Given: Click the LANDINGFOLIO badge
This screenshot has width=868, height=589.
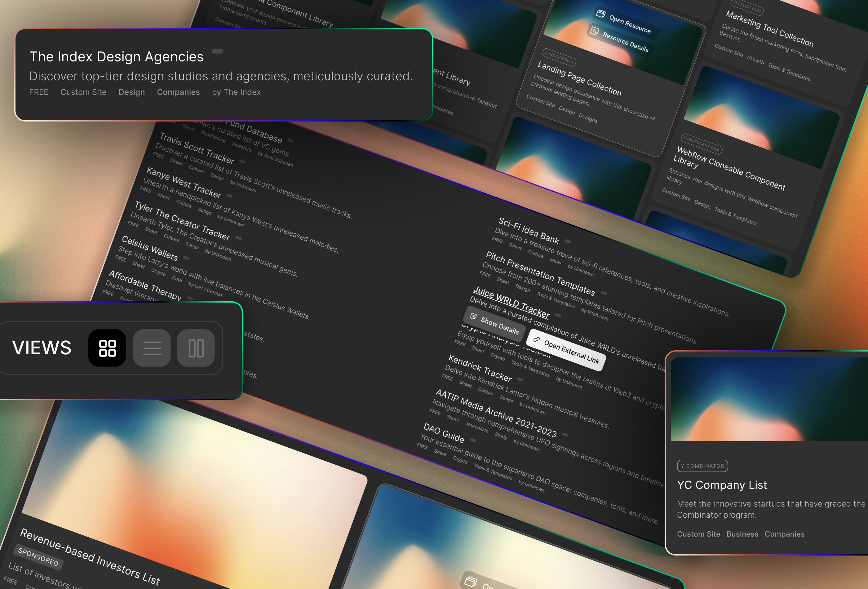Looking at the screenshot, I should click(x=559, y=58).
